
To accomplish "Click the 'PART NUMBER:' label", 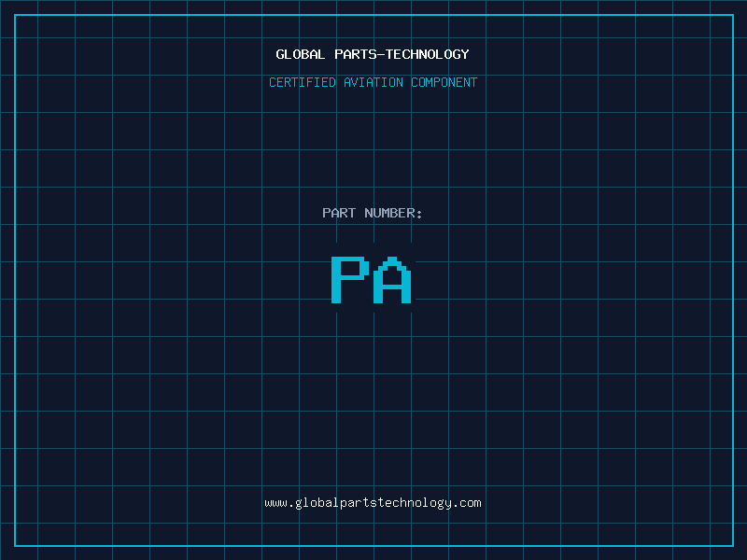I will 372,213.
